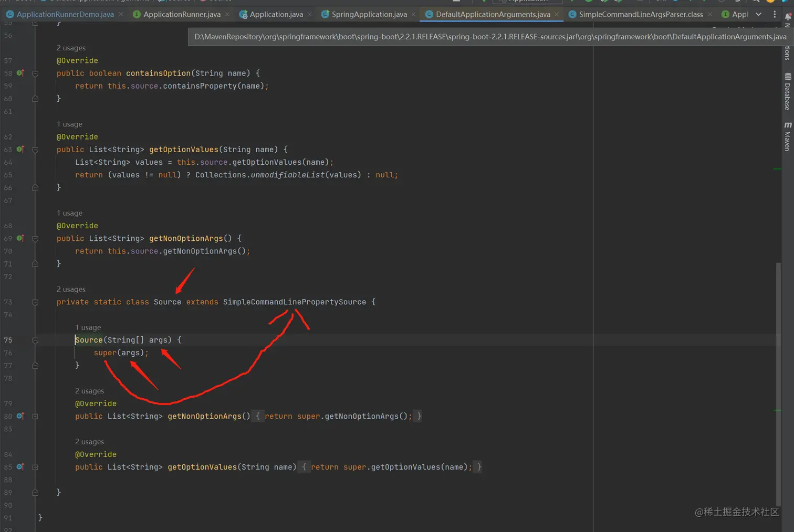The width and height of the screenshot is (794, 532).
Task: Click the '1 usage' hint above Source constructor
Action: tap(88, 327)
